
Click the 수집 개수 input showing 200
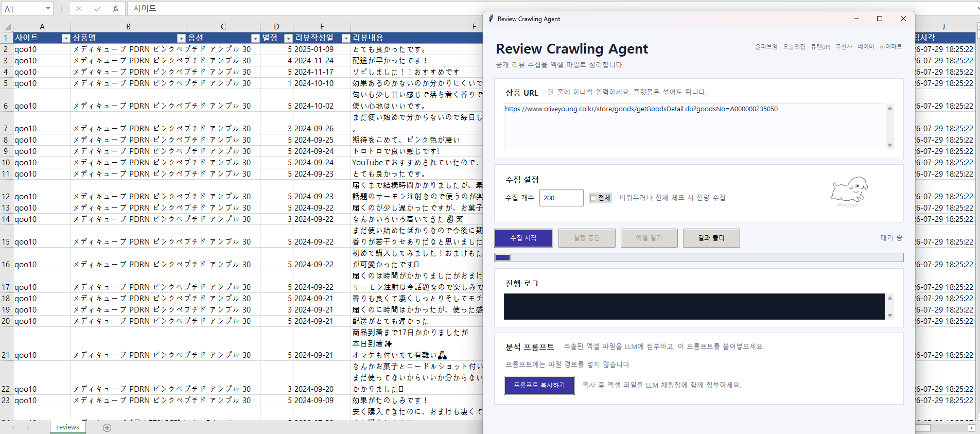(x=561, y=198)
